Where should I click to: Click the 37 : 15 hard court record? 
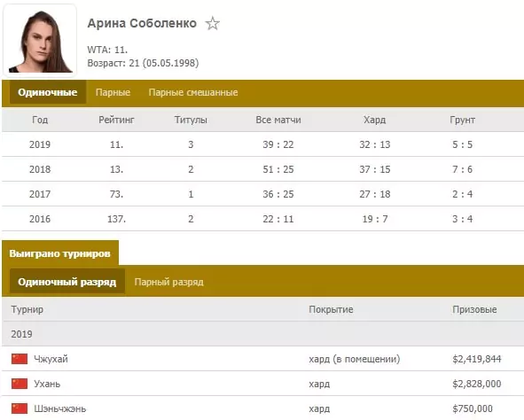coord(375,169)
